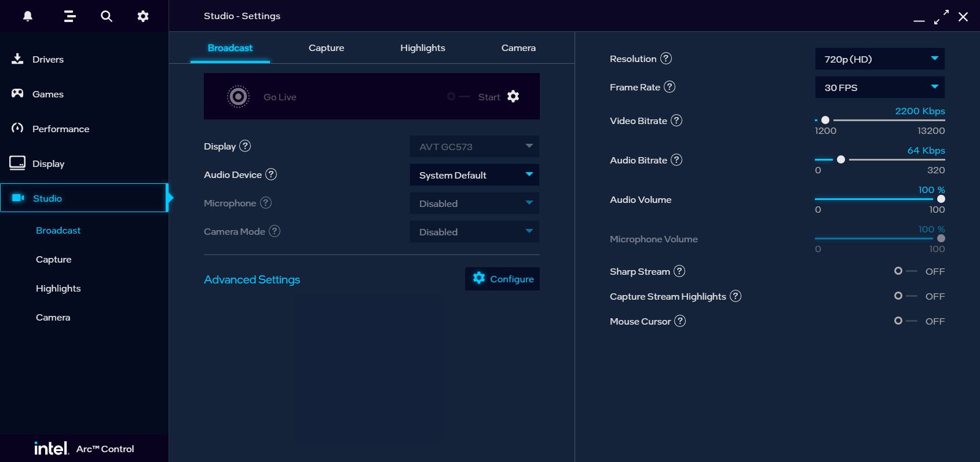
Task: Click the Sharp Stream help icon
Action: (x=679, y=271)
